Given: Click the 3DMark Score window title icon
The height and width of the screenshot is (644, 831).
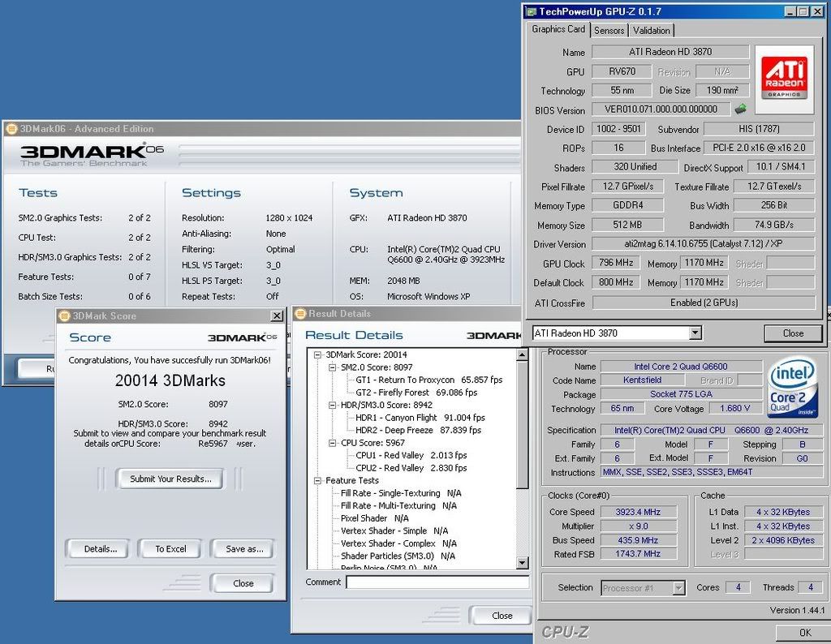Looking at the screenshot, I should point(64,316).
